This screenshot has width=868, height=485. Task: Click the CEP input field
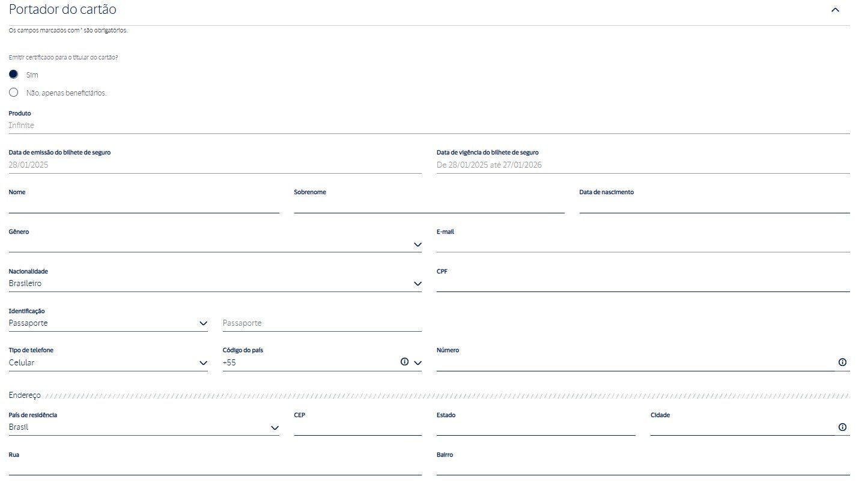pos(357,427)
